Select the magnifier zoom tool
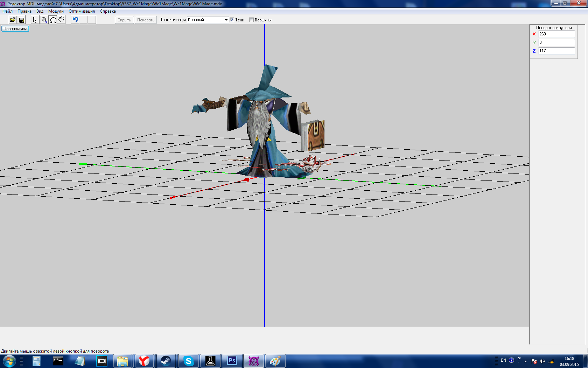The width and height of the screenshot is (588, 368). 44,20
